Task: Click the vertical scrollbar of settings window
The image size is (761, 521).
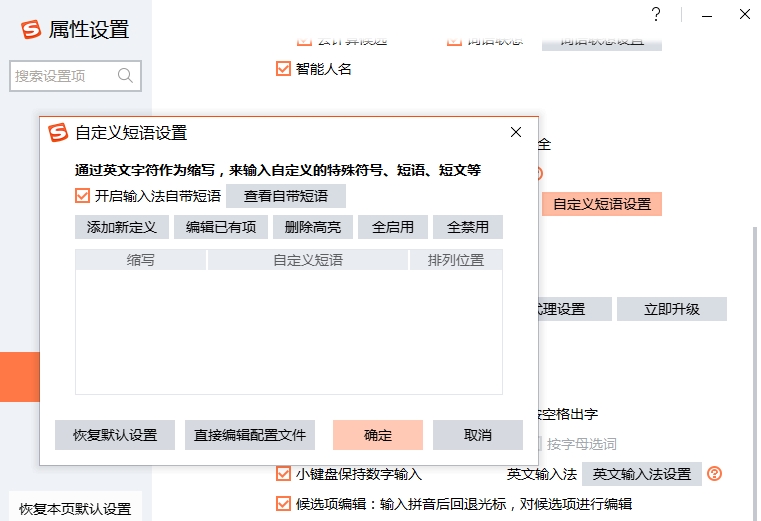Action: point(755,374)
